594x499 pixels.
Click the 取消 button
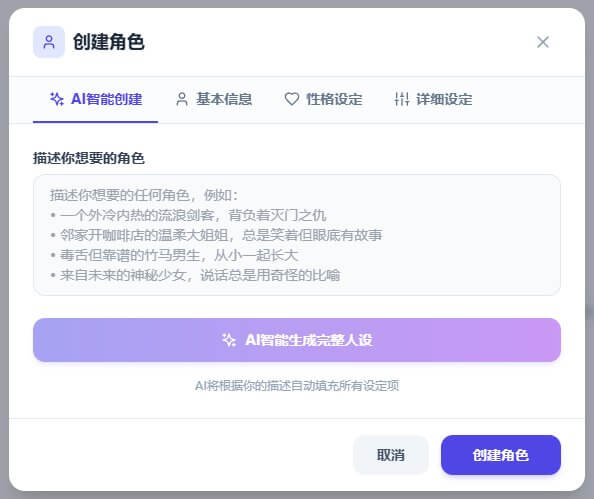(391, 455)
